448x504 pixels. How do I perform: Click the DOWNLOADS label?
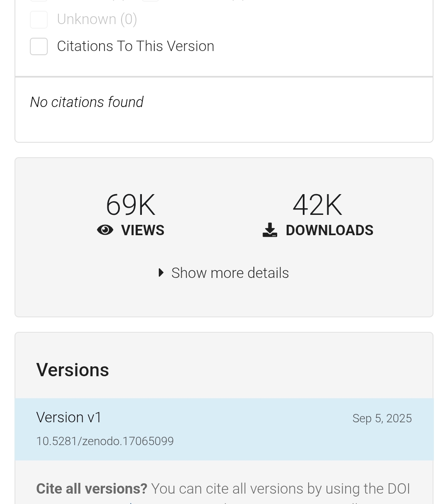[x=329, y=230]
